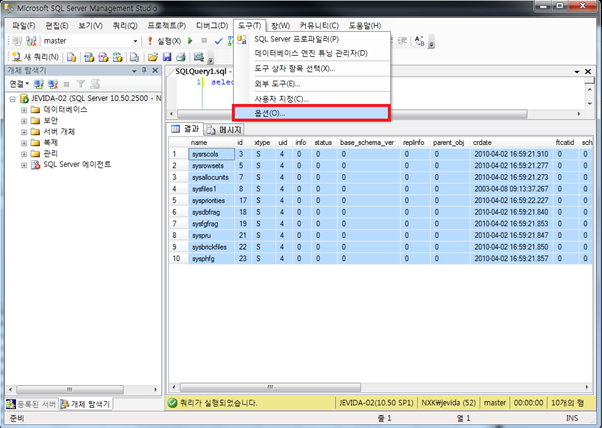
Task: Select the sysrscols cell in results
Action: pos(211,154)
